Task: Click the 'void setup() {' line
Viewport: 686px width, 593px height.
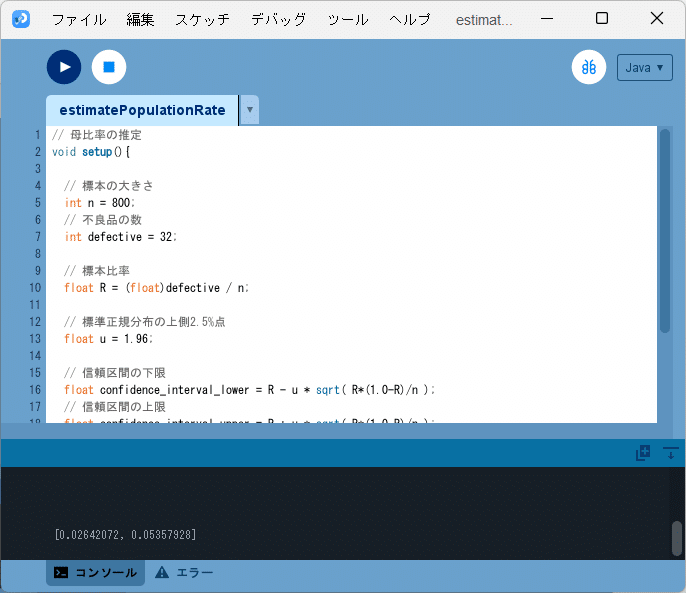Action: coord(91,152)
